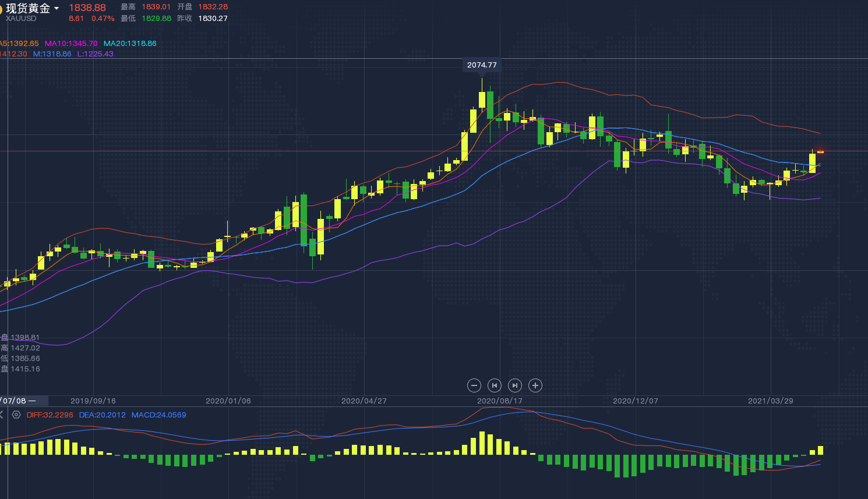Jump to earliest candles with skip-back button
This screenshot has width=868, height=499.
pos(495,385)
